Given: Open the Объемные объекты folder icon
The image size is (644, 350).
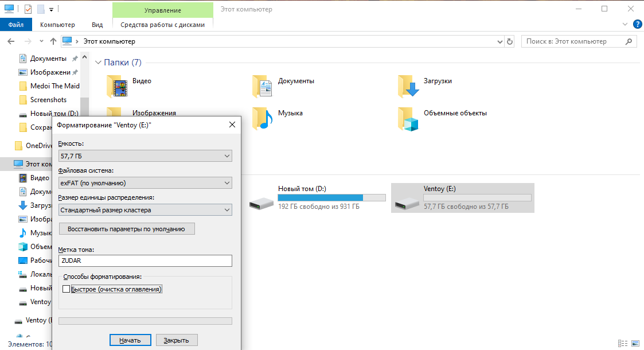Looking at the screenshot, I should 408,118.
